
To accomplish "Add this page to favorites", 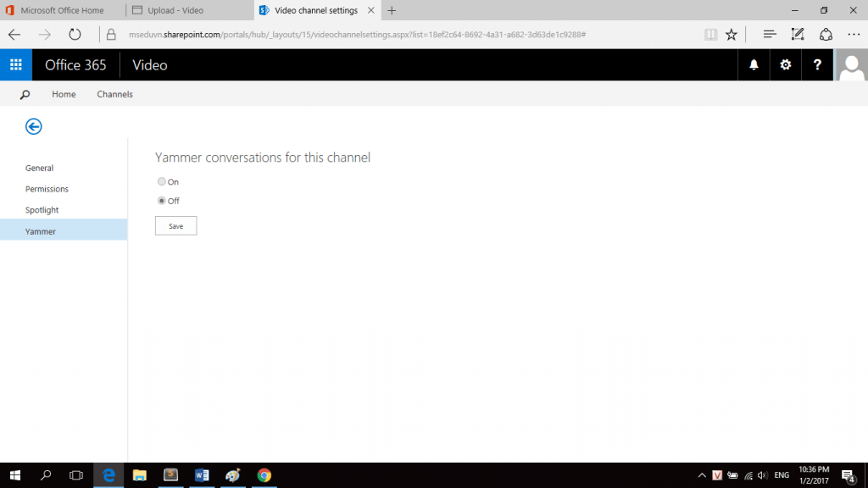I will tap(732, 34).
